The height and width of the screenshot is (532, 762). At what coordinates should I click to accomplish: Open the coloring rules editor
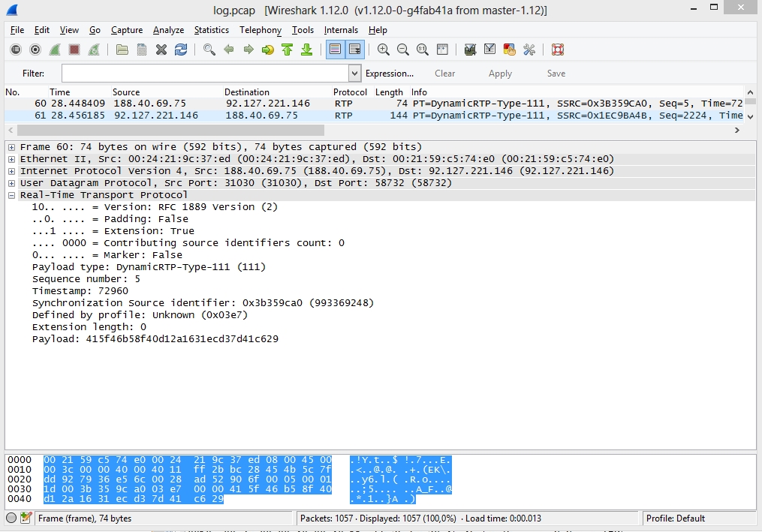click(509, 50)
